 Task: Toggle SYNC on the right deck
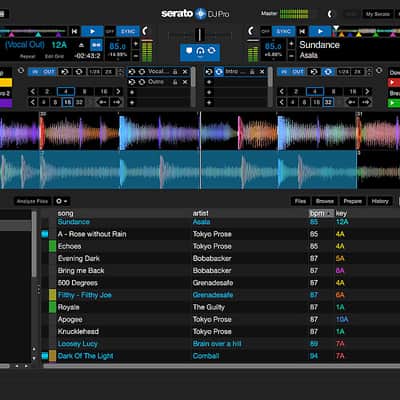coord(284,32)
